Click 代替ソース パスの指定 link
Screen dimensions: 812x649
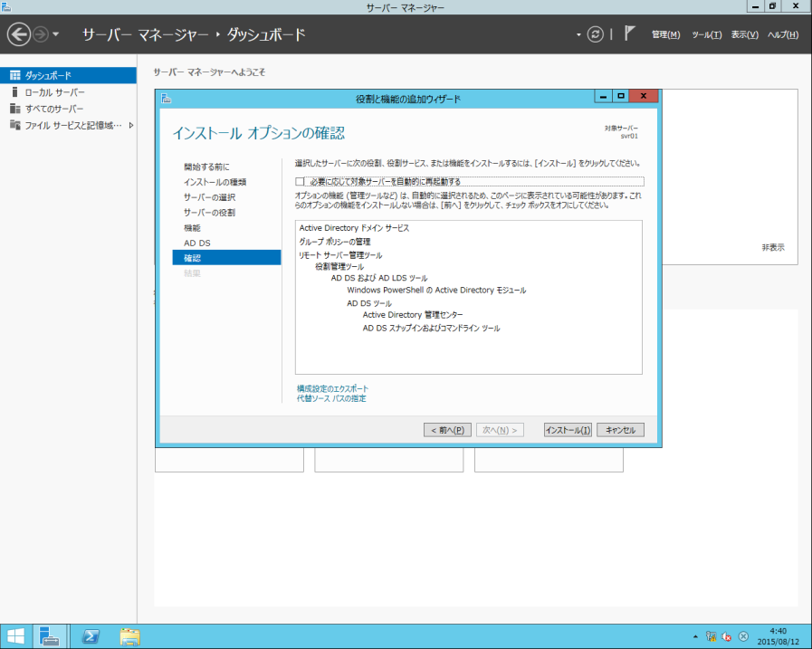[331, 398]
